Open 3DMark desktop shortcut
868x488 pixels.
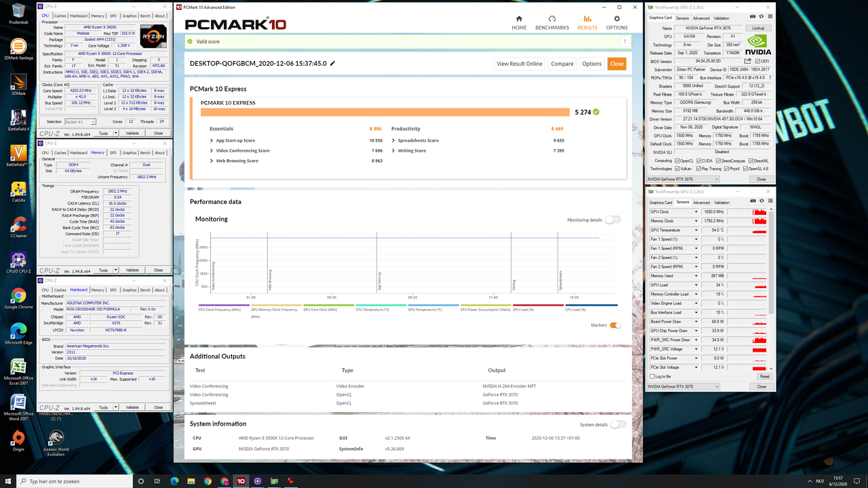pos(18,85)
